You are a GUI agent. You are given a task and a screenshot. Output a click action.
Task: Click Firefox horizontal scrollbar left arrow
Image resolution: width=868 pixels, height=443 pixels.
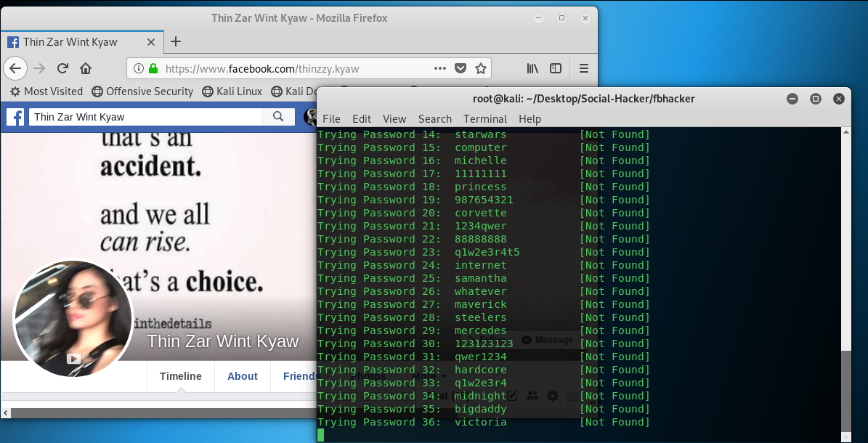pyautogui.click(x=6, y=413)
